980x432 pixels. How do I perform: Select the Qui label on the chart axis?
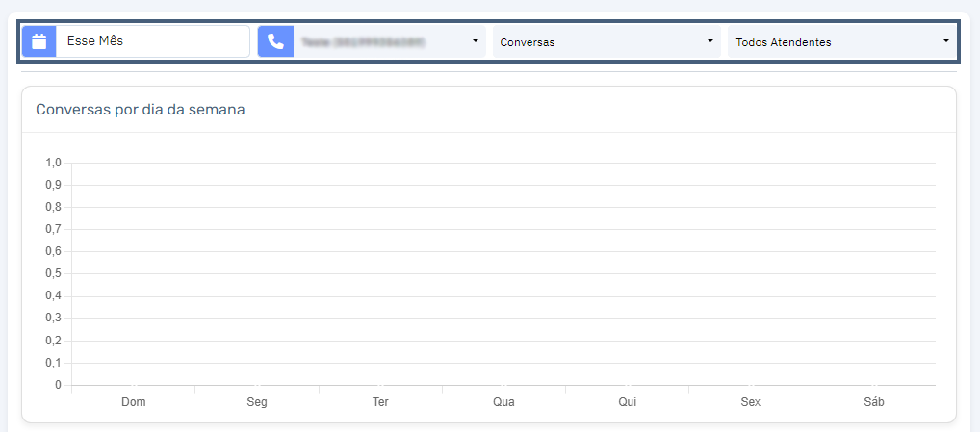point(628,402)
